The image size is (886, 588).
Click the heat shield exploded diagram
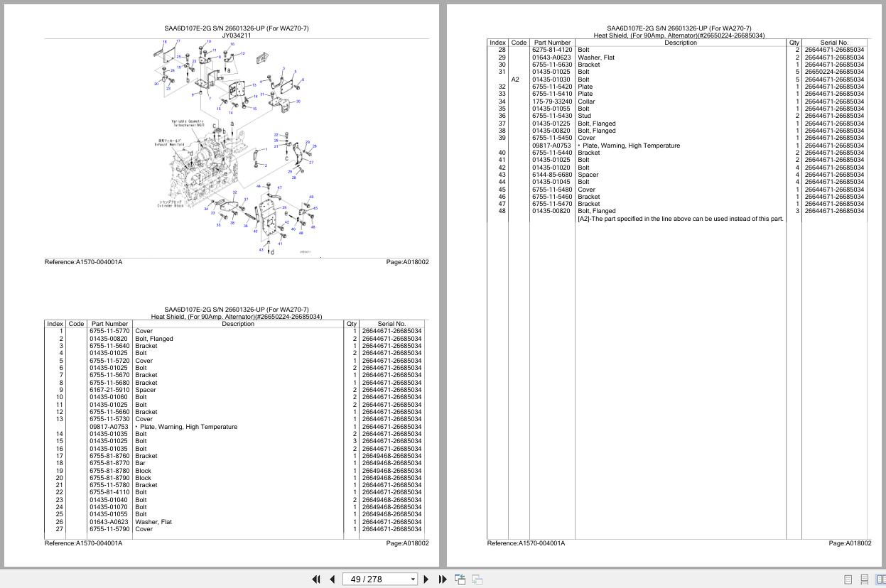tap(237, 148)
